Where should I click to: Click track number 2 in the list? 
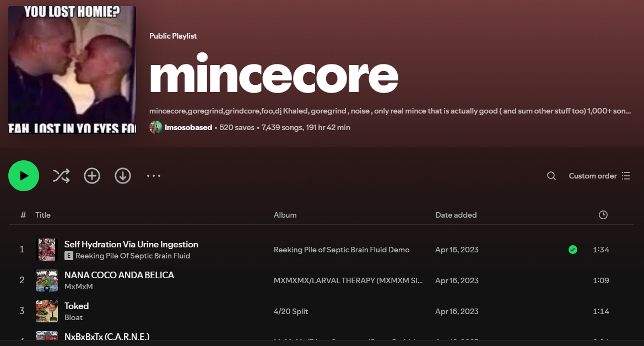(x=22, y=280)
